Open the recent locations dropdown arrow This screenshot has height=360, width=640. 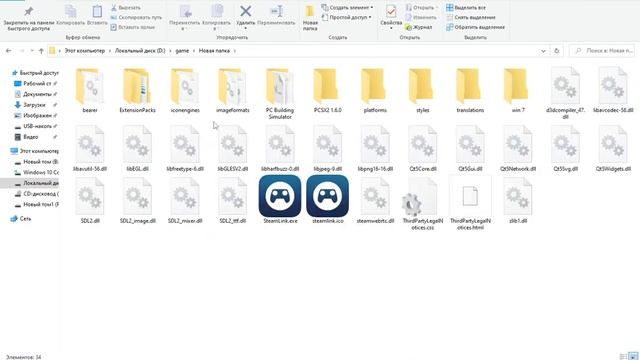pyautogui.click(x=32, y=51)
